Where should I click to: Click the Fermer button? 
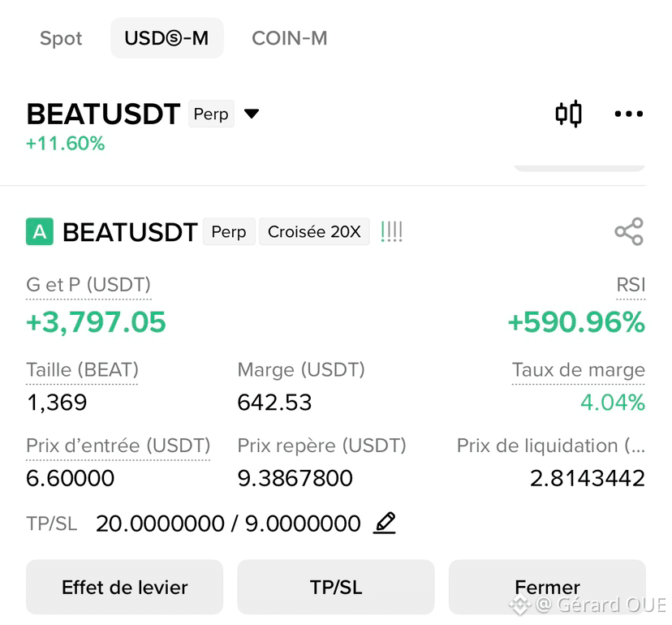point(547,587)
